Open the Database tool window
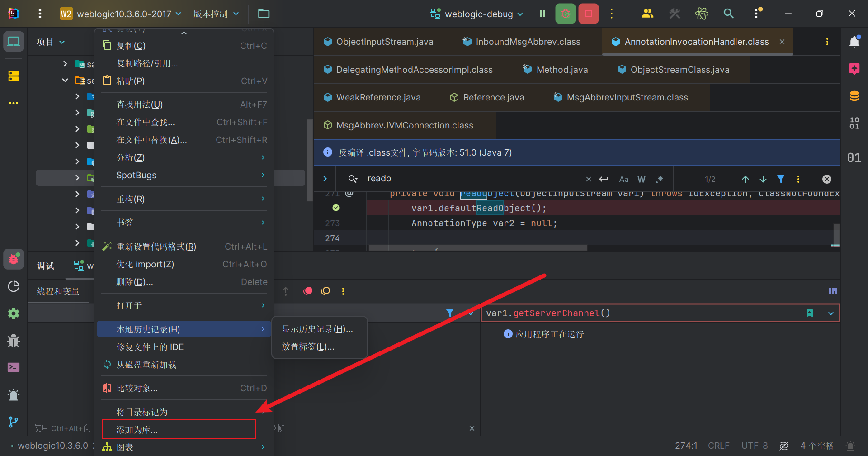The image size is (868, 456). 854,96
